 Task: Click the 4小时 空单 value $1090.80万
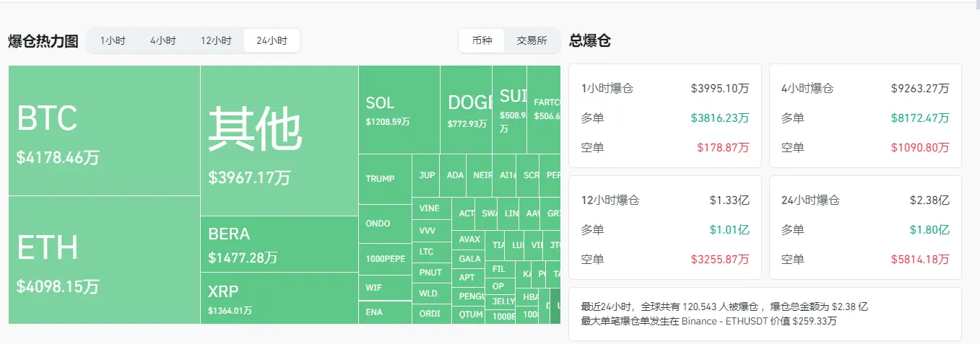pos(920,147)
